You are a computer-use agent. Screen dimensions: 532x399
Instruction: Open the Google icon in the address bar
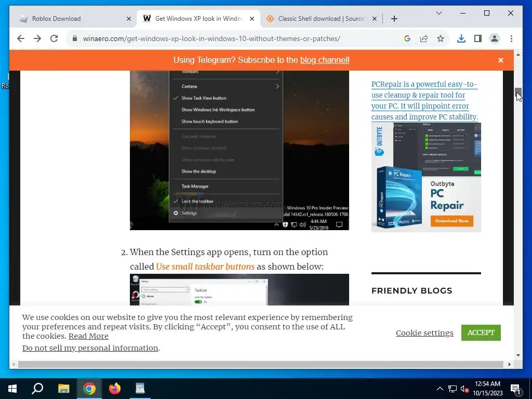tap(407, 38)
